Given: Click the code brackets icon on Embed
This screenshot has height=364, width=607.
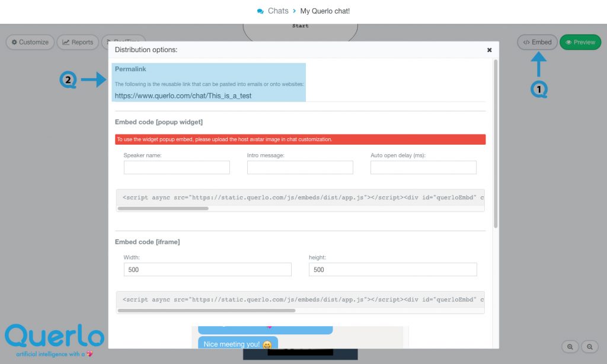Looking at the screenshot, I should [x=526, y=42].
